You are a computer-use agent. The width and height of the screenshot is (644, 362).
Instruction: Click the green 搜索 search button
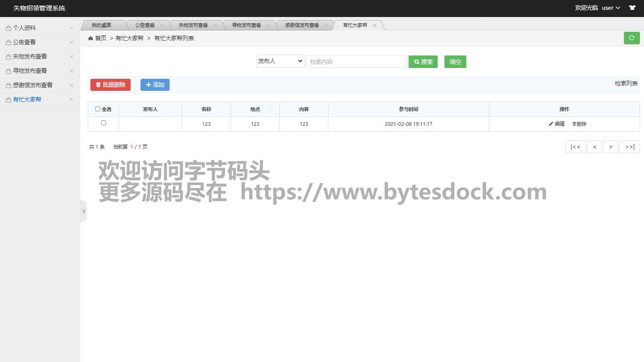(422, 62)
